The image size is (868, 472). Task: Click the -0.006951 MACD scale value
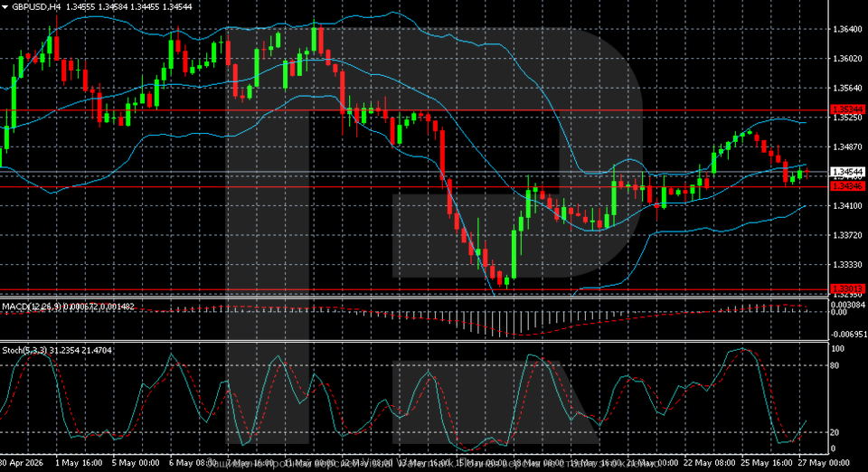pos(849,335)
